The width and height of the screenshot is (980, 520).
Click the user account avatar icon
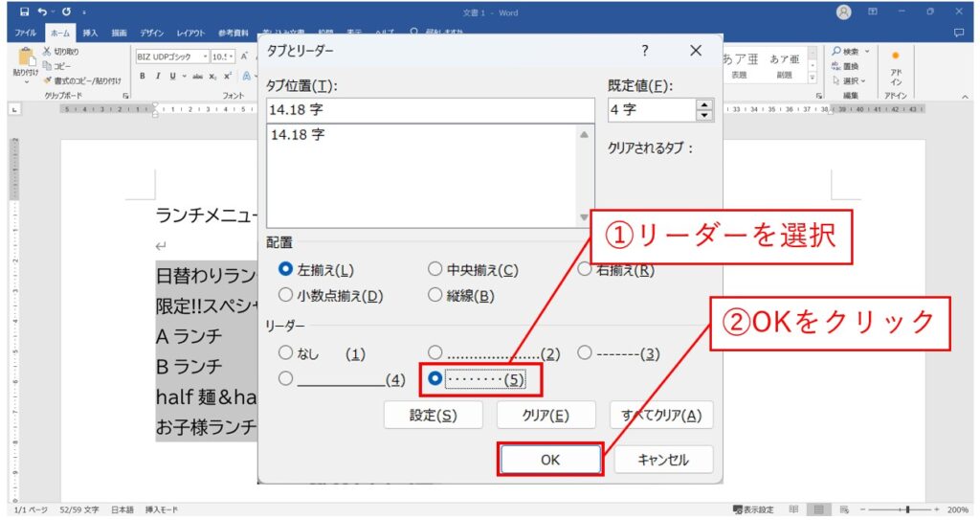coord(844,11)
